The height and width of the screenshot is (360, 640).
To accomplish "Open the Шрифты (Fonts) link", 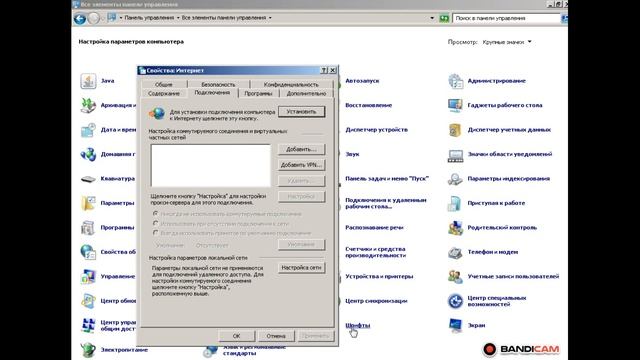I will click(x=358, y=325).
